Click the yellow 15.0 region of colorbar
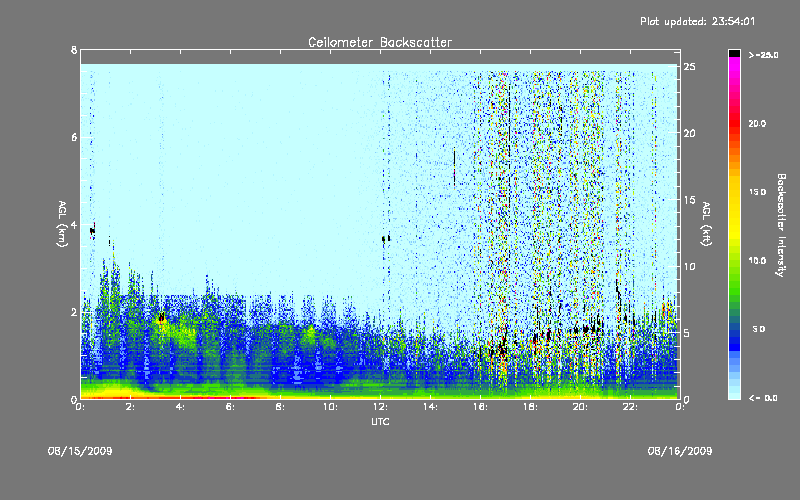800x500 pixels. click(x=734, y=192)
